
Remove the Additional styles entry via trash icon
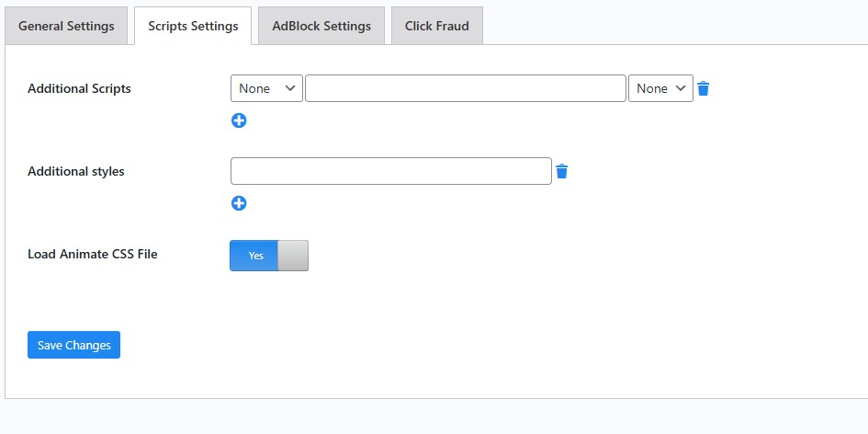point(561,171)
